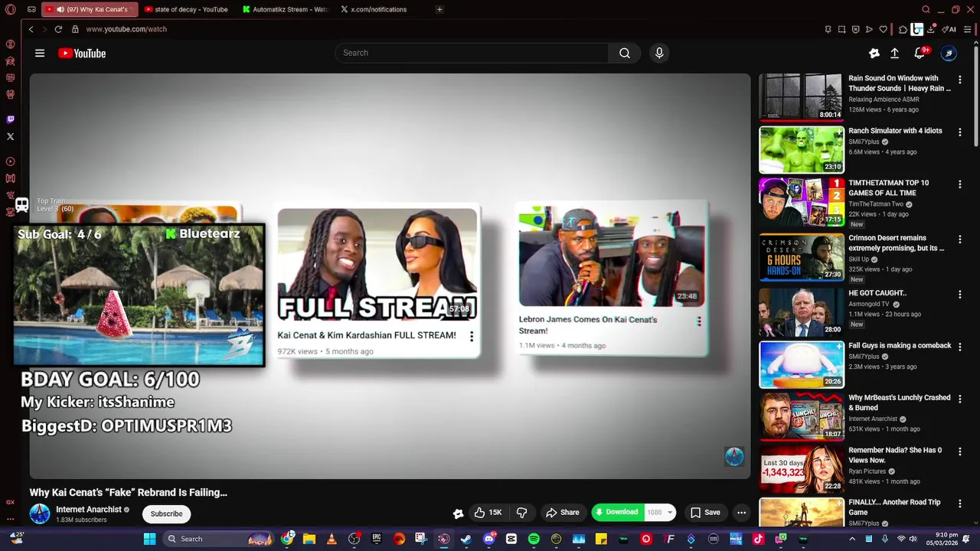Open more options for MrBeast's Lunchly video
This screenshot has height=551, width=980.
point(959,399)
